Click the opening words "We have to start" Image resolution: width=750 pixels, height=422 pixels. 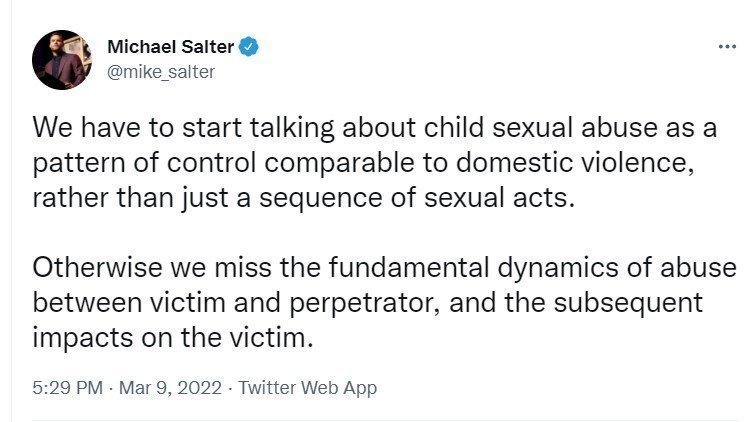click(x=106, y=129)
